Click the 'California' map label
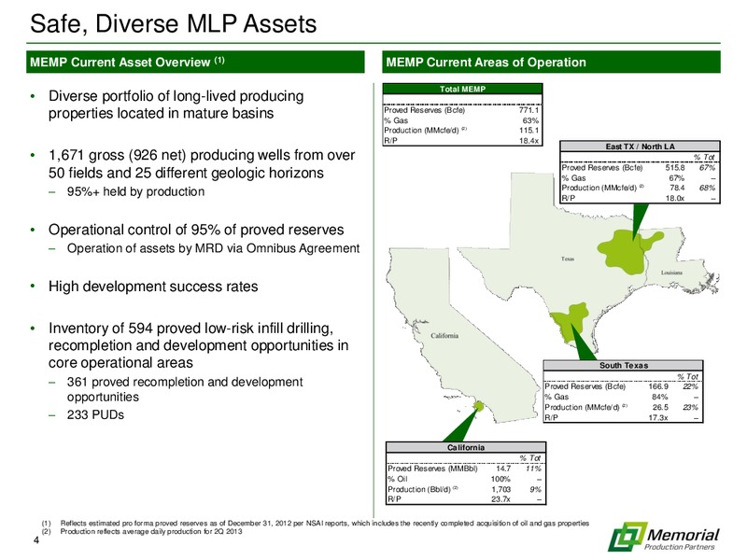 [444, 335]
